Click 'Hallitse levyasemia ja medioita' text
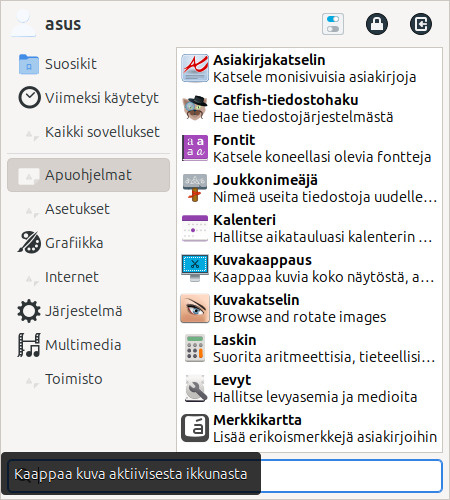 [x=315, y=397]
